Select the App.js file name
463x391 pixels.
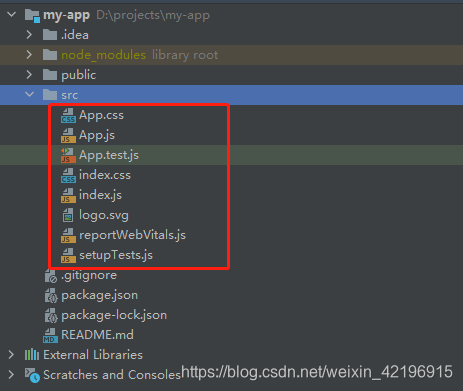click(x=97, y=135)
